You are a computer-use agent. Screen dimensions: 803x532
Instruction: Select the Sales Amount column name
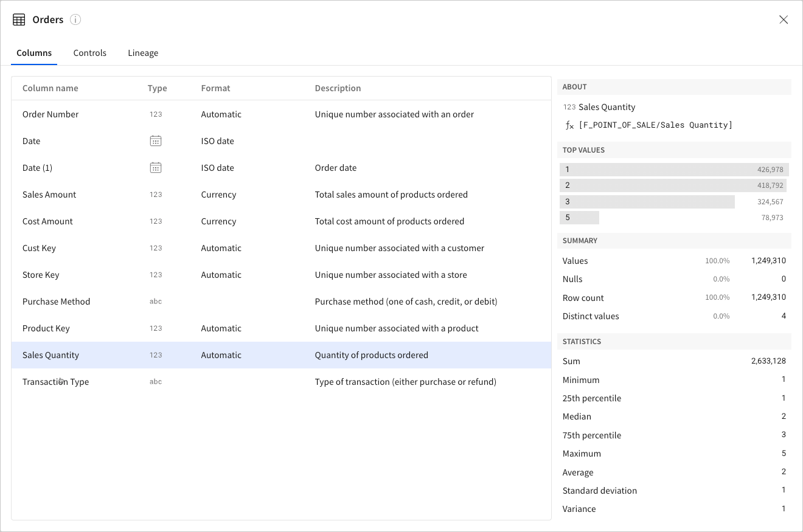tap(49, 195)
